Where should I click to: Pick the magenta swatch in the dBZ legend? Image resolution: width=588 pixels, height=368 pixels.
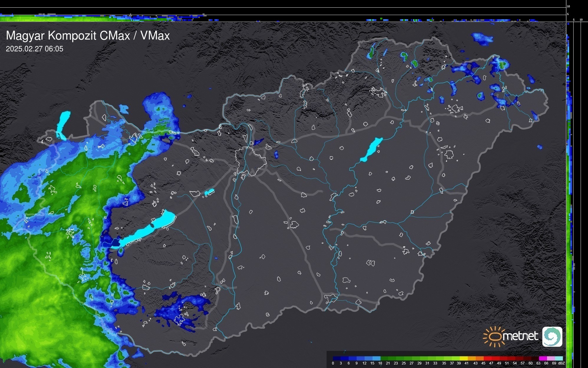pyautogui.click(x=542, y=358)
